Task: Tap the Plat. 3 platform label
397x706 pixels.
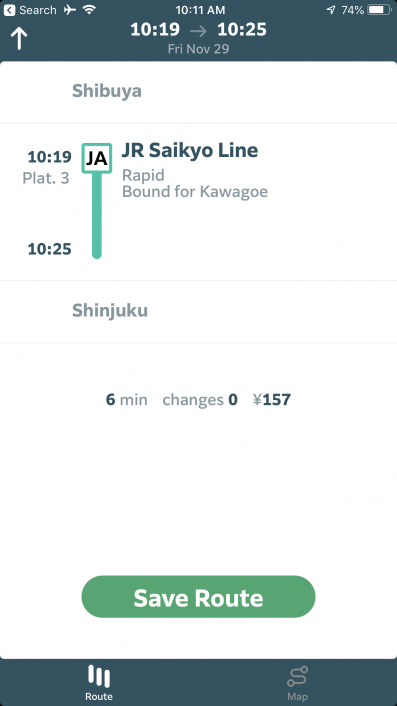Action: [46, 178]
